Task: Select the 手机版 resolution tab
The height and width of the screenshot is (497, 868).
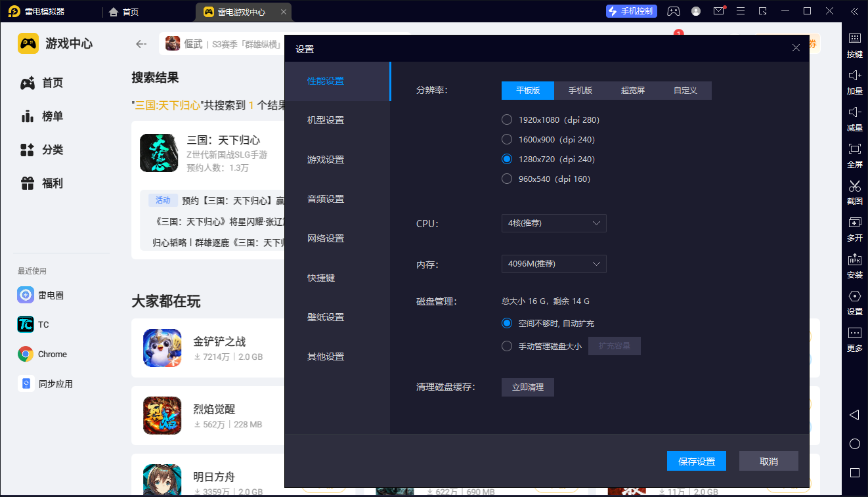Action: click(580, 91)
